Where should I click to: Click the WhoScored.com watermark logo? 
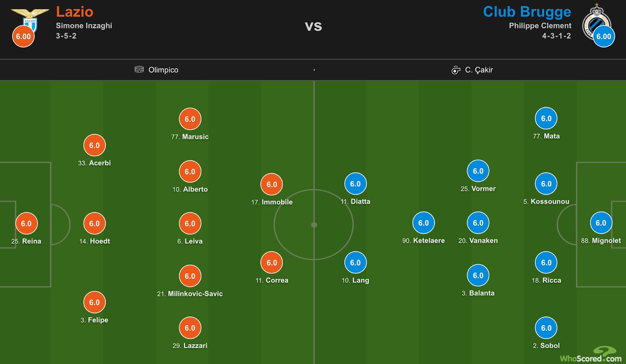pyautogui.click(x=591, y=355)
